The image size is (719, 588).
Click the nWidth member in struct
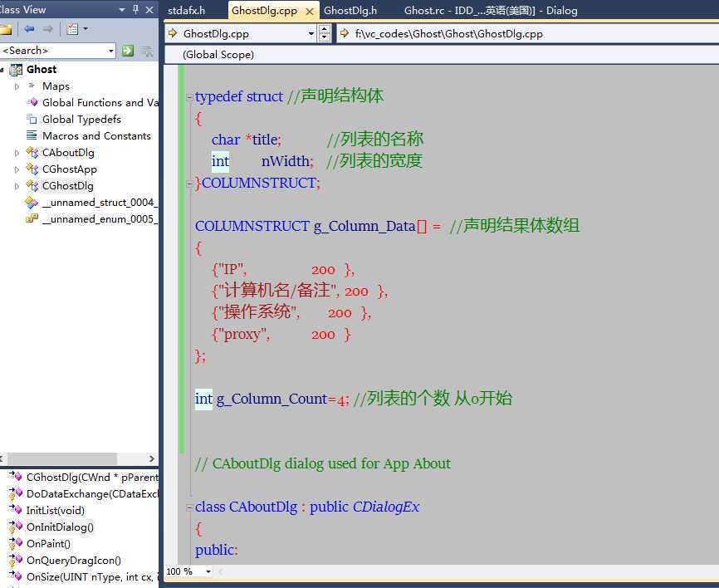click(285, 161)
